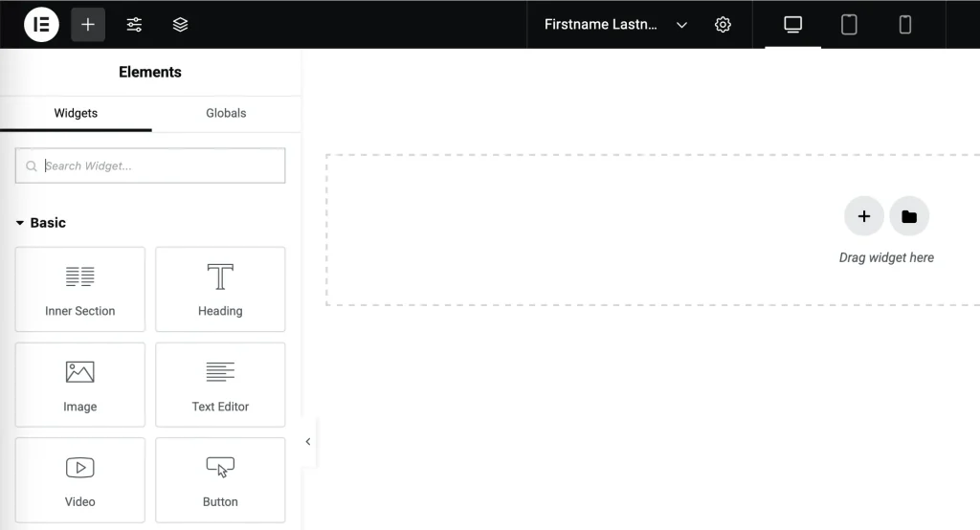Open the Structure layers icon

pyautogui.click(x=180, y=25)
